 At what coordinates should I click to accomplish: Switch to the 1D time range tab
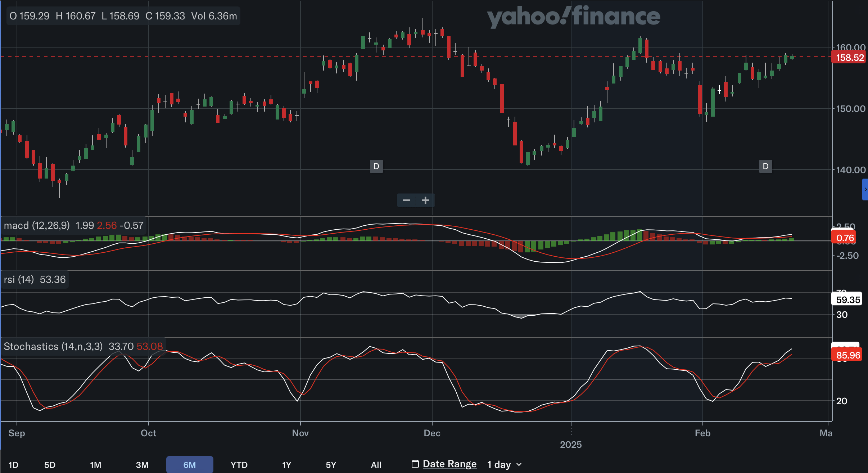(x=14, y=464)
